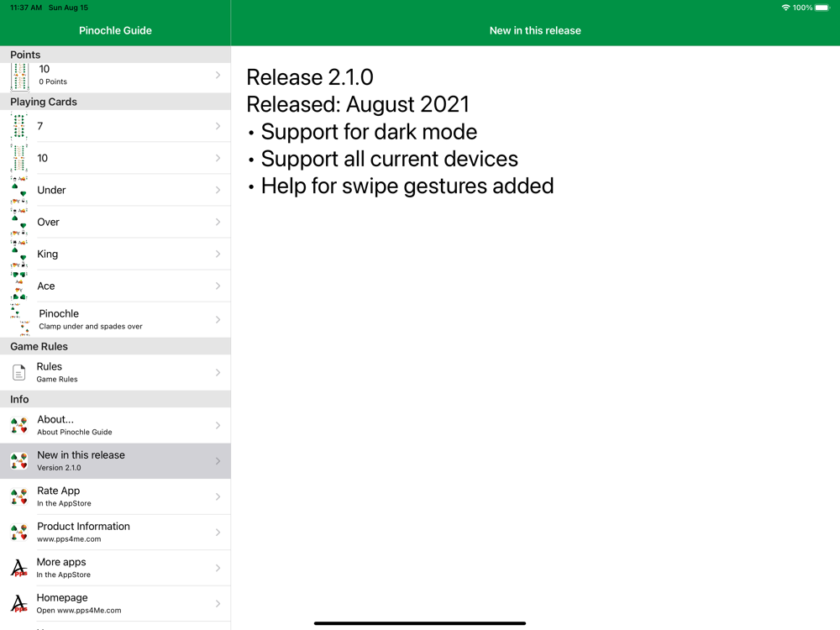Select the King card entry
The height and width of the screenshot is (630, 840).
click(x=115, y=254)
